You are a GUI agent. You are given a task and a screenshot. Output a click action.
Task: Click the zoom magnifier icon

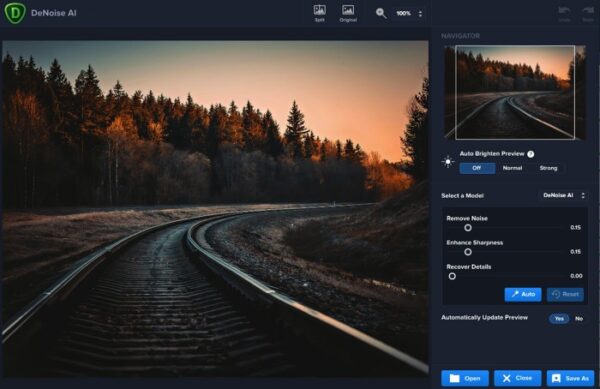(381, 13)
